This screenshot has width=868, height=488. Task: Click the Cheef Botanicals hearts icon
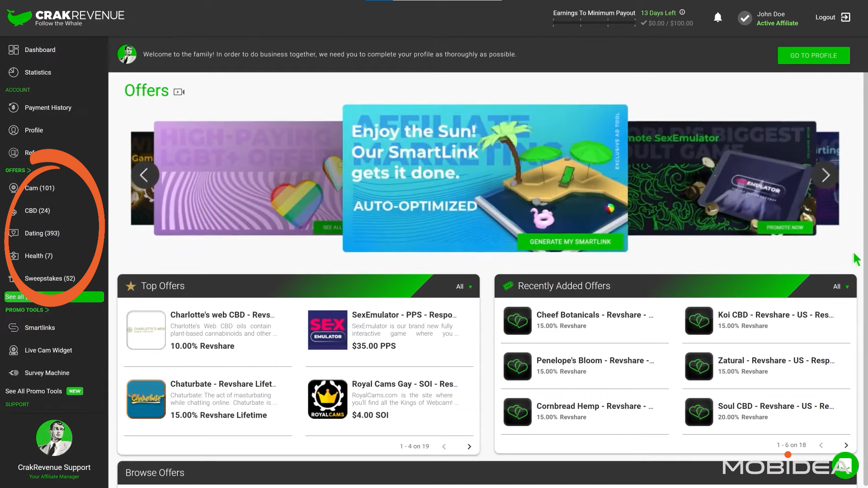[518, 321]
